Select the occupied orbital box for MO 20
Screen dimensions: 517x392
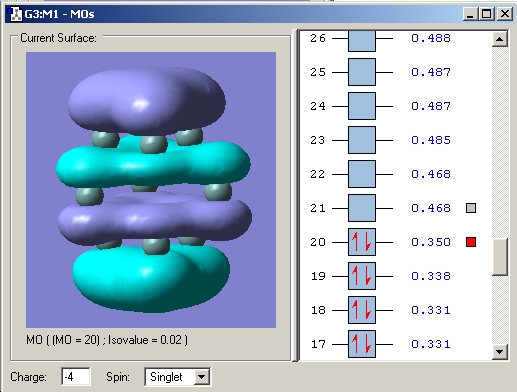[362, 242]
